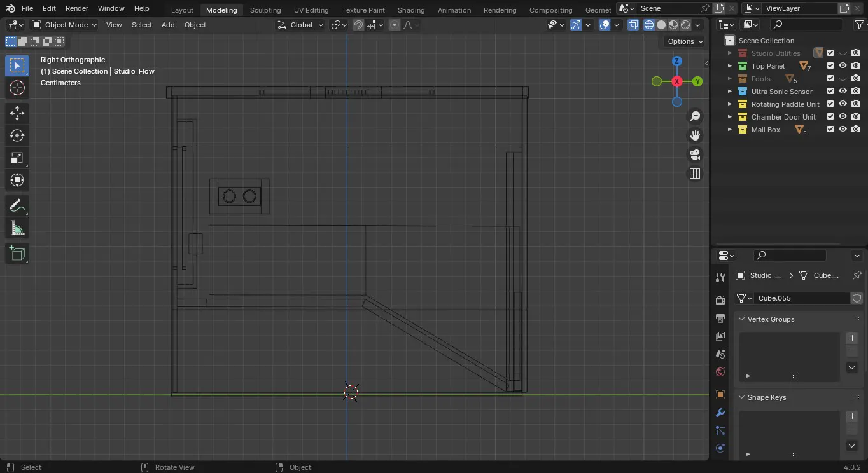Open the viewport Add menu
Viewport: 868px width, 473px height.
click(168, 25)
